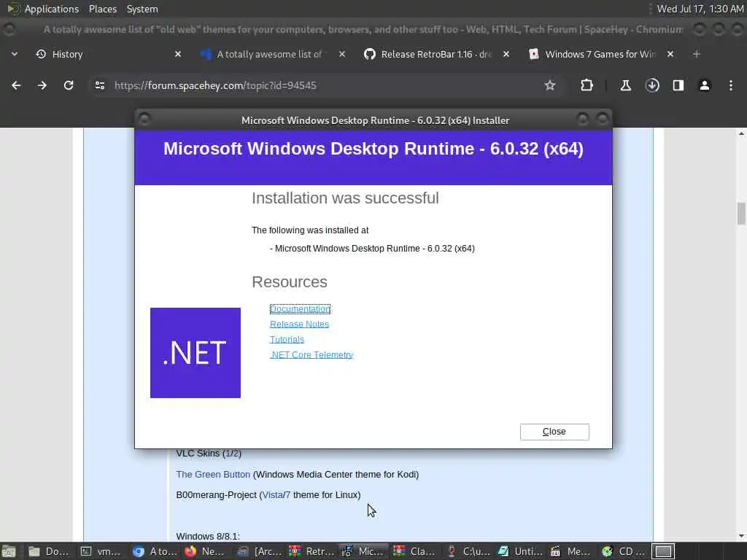Open Chromium Labs flask icon
The height and width of the screenshot is (560, 747).
[625, 85]
